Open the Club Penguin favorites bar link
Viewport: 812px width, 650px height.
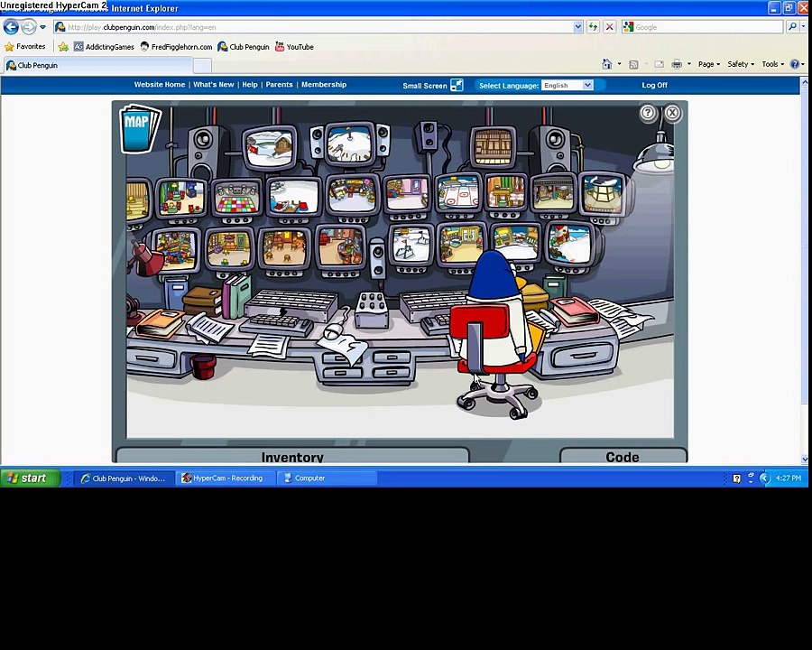(244, 47)
